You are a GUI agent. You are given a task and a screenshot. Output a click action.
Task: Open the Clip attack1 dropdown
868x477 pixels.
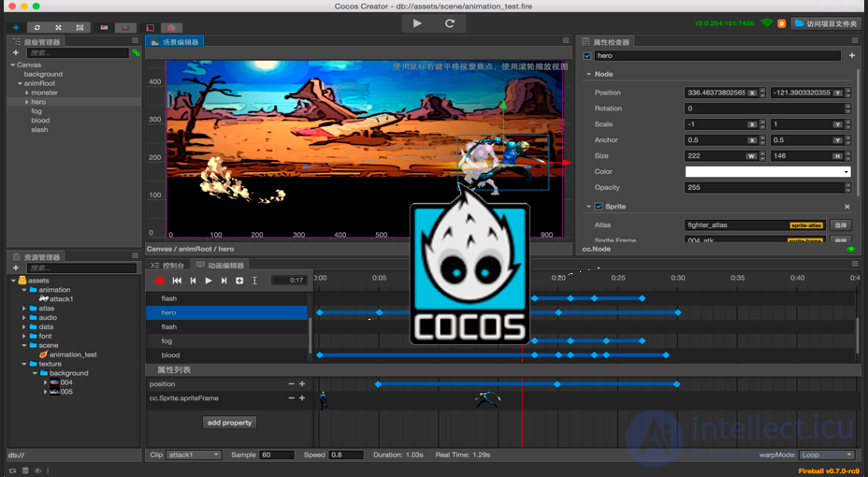coord(194,455)
